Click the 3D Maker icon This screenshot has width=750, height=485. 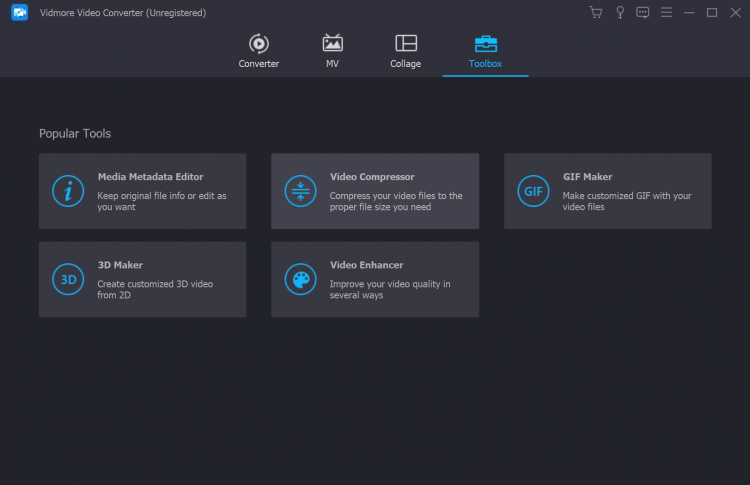(68, 279)
